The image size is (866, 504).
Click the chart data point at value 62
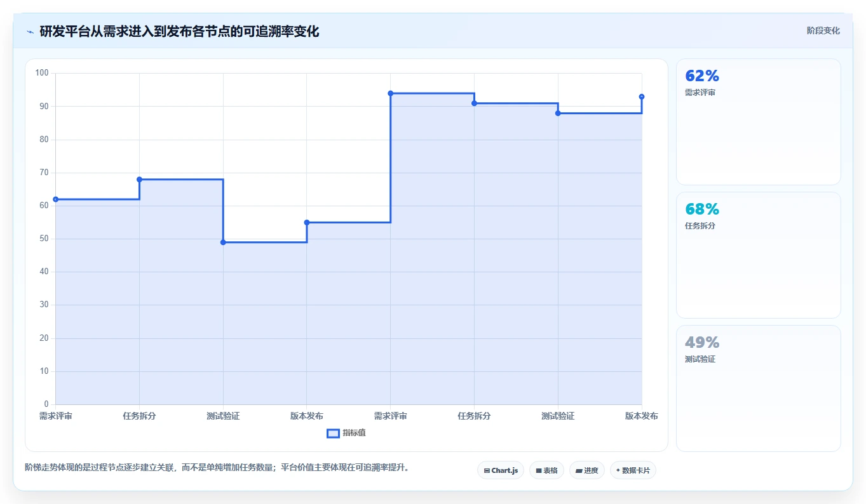[x=56, y=199]
